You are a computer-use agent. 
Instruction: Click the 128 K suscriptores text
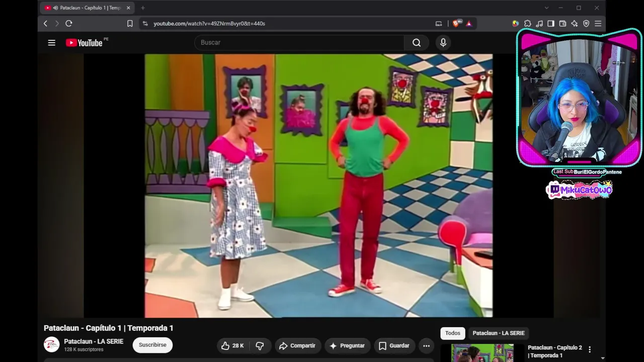click(x=84, y=349)
